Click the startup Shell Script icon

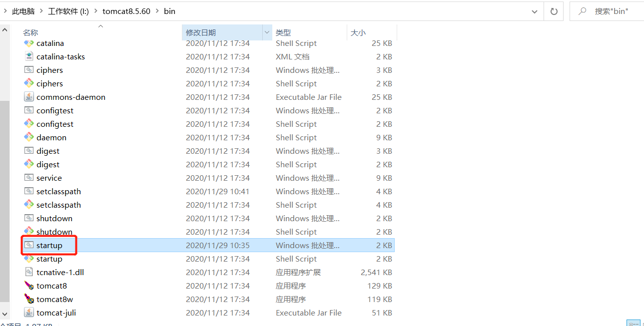point(29,259)
